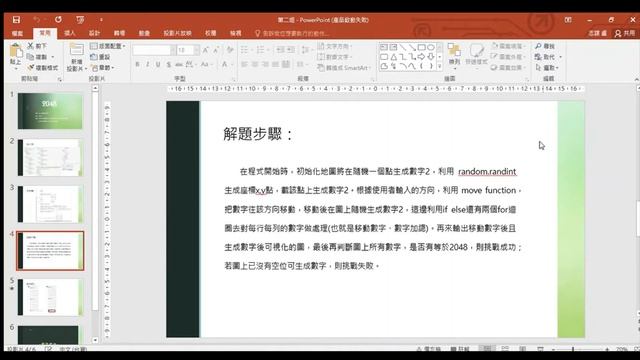Toggle text shadow
Viewport: 640px width, 360px height.
tap(169, 64)
